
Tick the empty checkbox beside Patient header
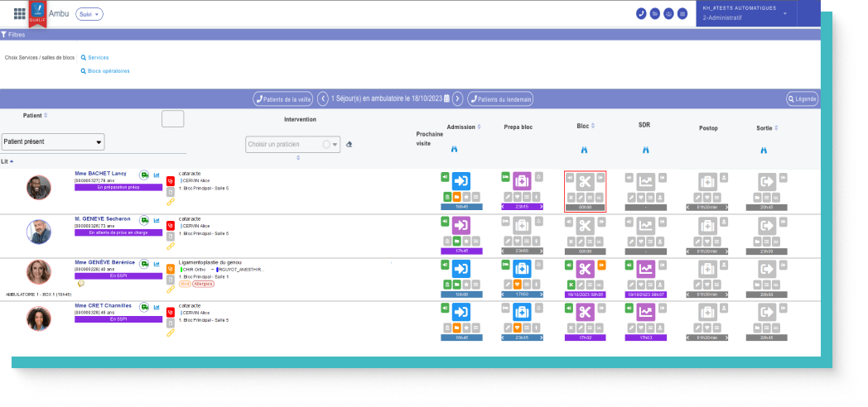click(172, 119)
